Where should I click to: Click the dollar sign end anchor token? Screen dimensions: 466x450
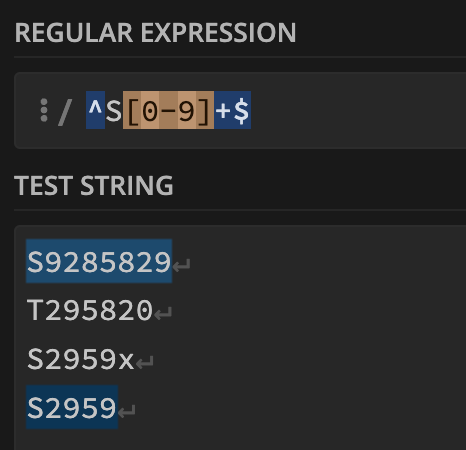(241, 110)
